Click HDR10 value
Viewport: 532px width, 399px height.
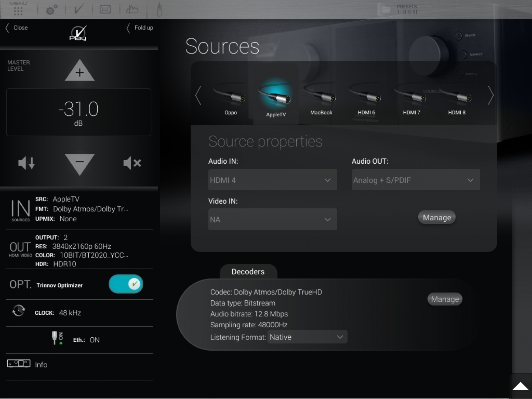[x=65, y=264]
